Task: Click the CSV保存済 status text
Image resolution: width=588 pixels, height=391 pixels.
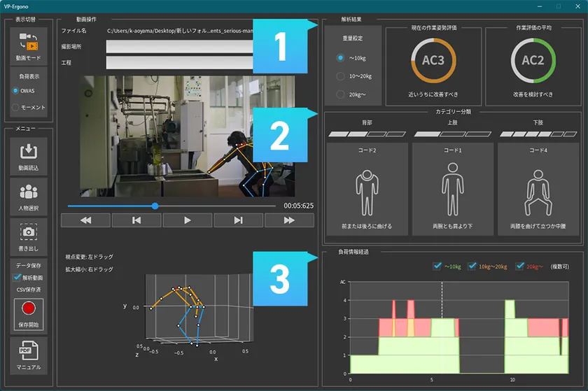Action: coord(29,290)
